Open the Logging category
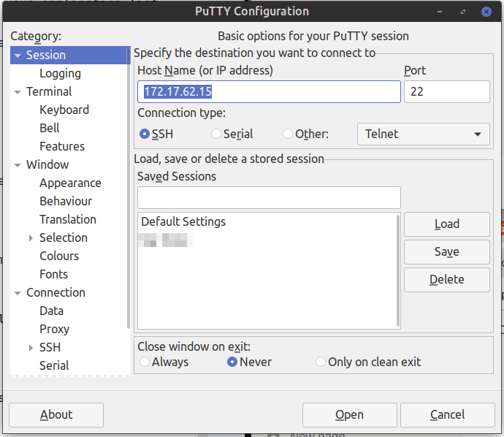 tap(60, 73)
